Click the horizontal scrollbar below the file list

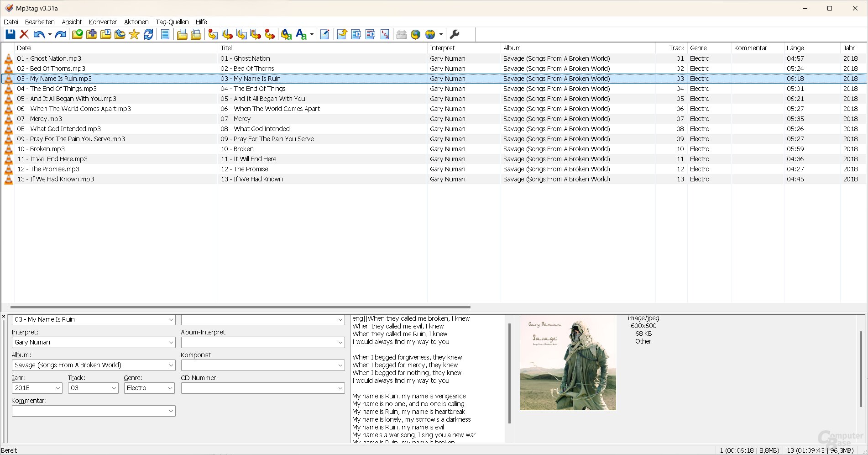240,307
